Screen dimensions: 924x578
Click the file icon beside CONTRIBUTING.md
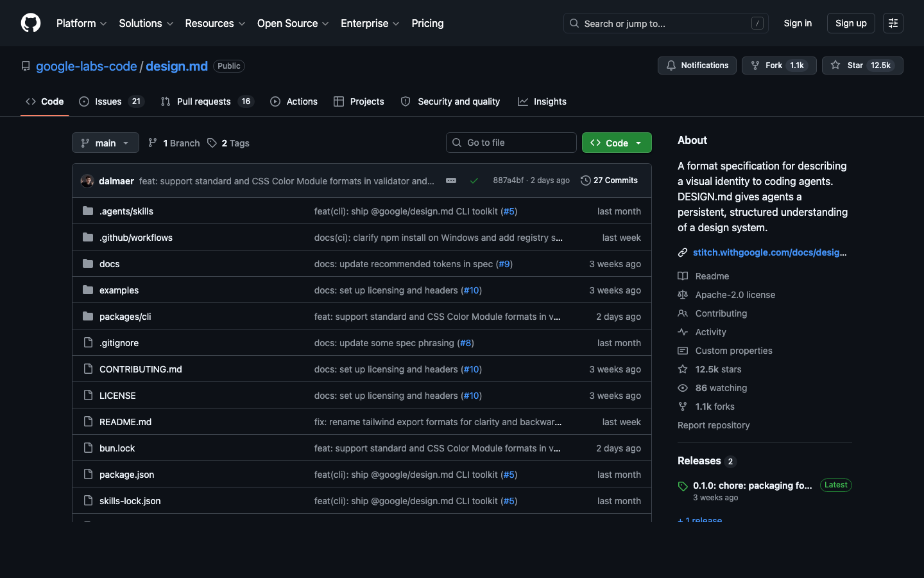pyautogui.click(x=88, y=369)
